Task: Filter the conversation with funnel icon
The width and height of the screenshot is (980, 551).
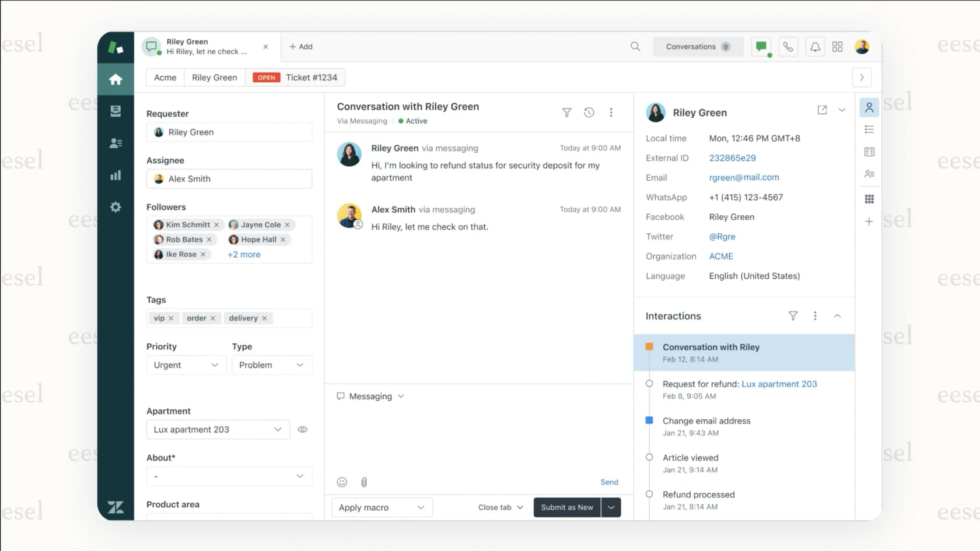Action: [566, 113]
